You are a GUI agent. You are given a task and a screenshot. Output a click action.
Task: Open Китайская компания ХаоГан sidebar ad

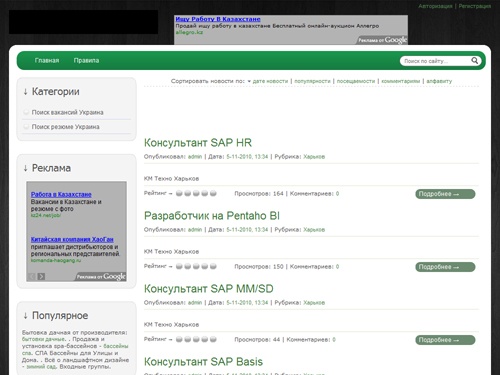tap(72, 239)
